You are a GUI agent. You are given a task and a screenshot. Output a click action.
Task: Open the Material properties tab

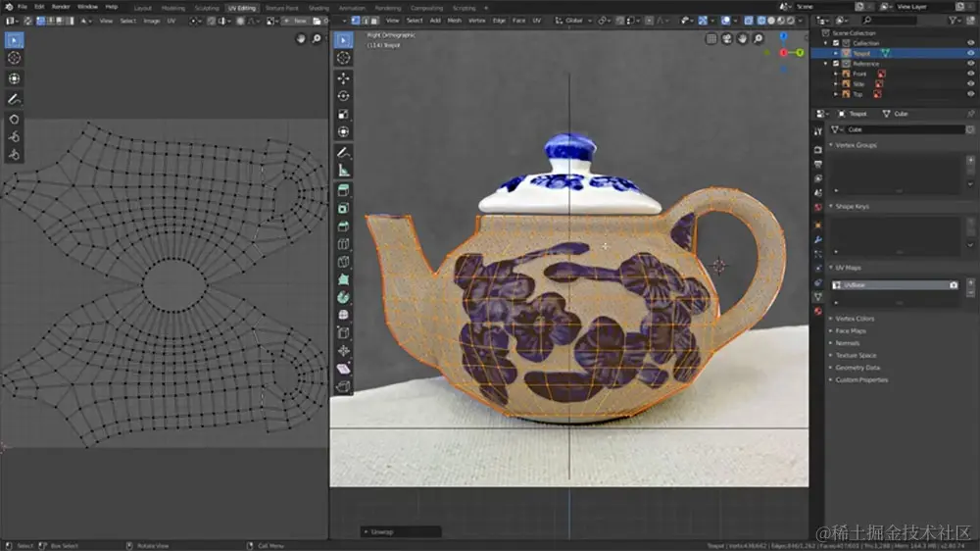pos(817,311)
